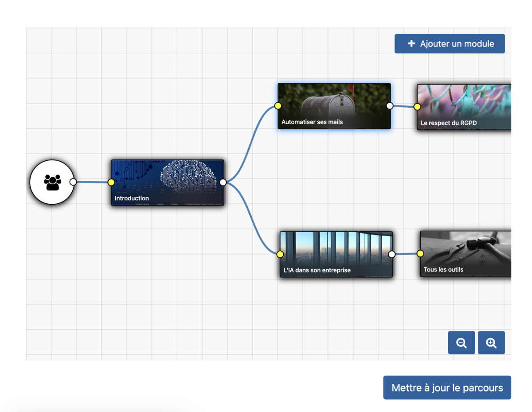Viewport: 532px width, 412px height.
Task: Select L'IA dans son entreprise module
Action: (x=336, y=254)
